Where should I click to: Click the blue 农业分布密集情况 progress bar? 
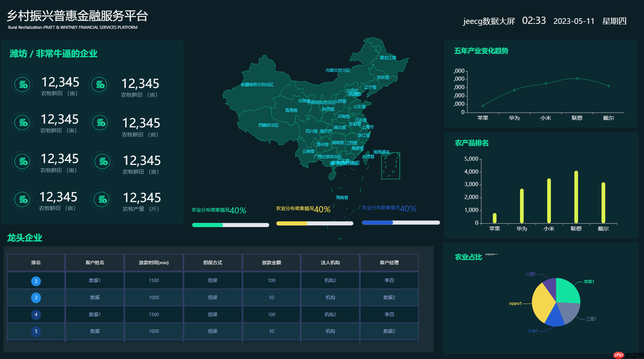coord(401,223)
